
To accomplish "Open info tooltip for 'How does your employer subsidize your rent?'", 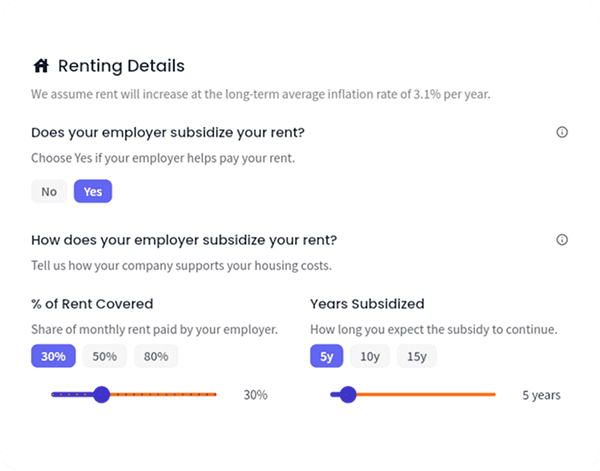I will tap(562, 240).
